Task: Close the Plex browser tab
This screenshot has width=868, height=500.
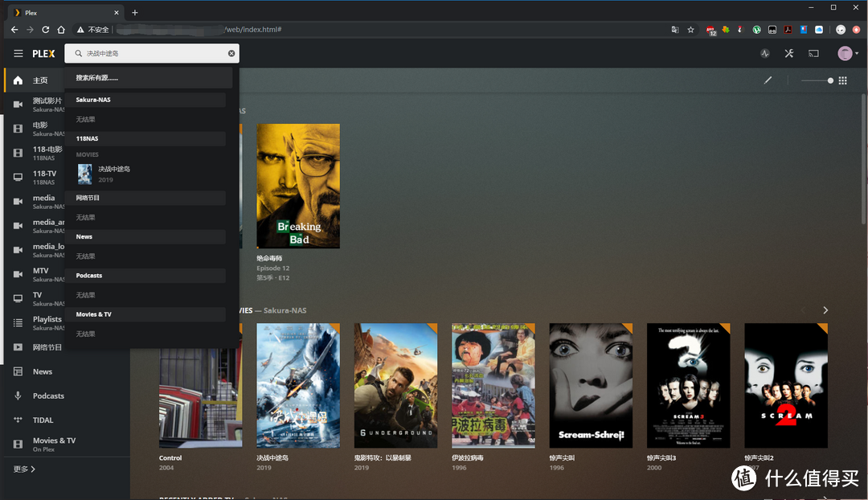Action: (117, 12)
